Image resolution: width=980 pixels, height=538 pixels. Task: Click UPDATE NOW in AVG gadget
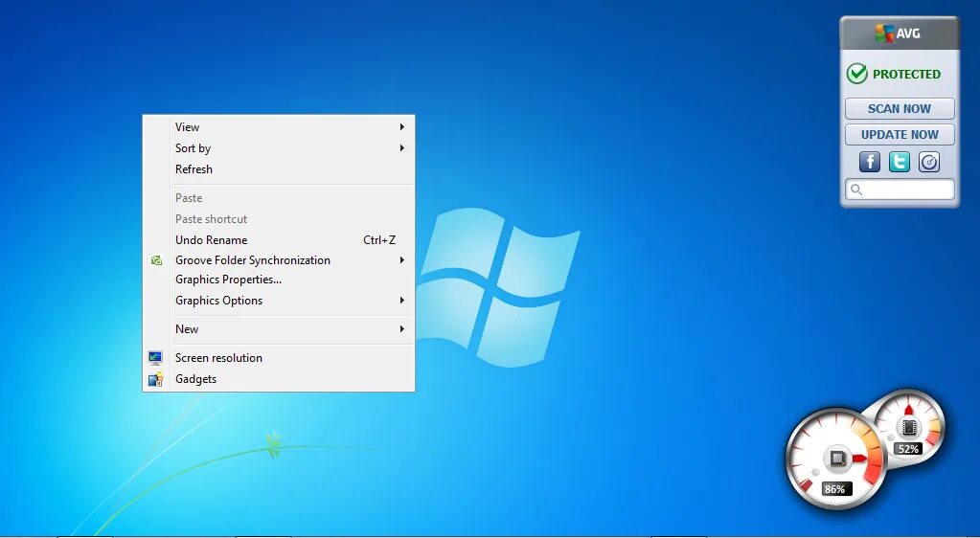click(x=900, y=134)
